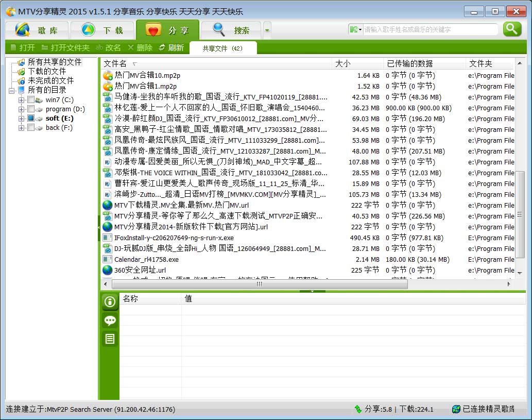The width and height of the screenshot is (532, 420).
Task: Open the list panel icon on left sidebar
Action: (x=109, y=339)
